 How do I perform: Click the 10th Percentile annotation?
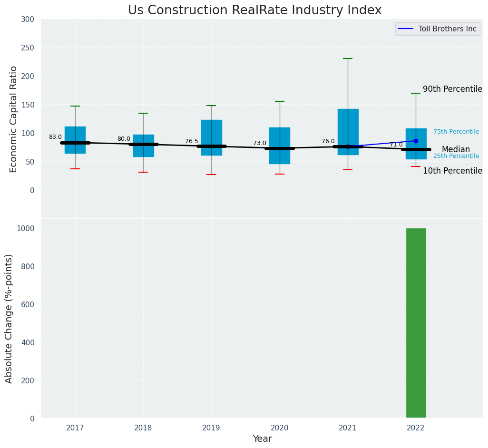tap(452, 171)
